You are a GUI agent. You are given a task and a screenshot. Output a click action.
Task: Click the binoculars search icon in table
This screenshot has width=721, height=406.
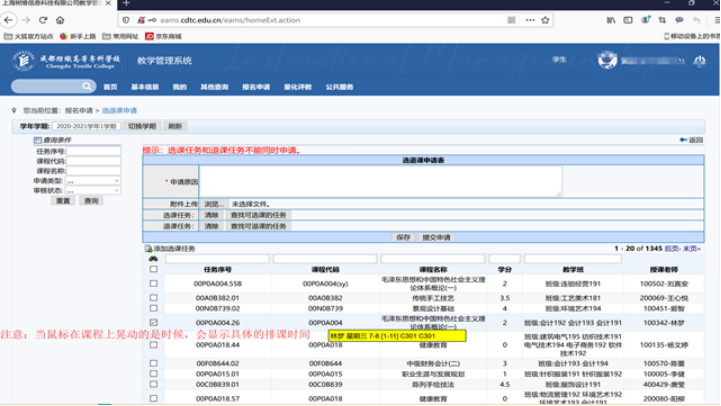153,259
